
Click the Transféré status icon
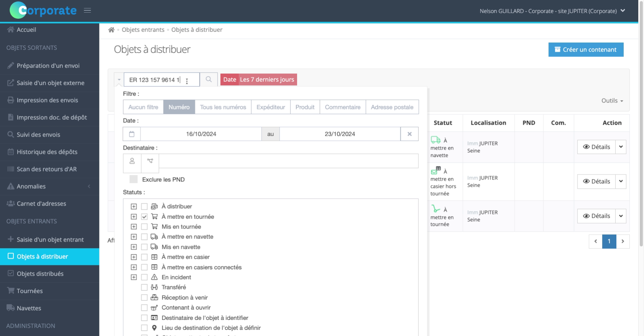154,287
